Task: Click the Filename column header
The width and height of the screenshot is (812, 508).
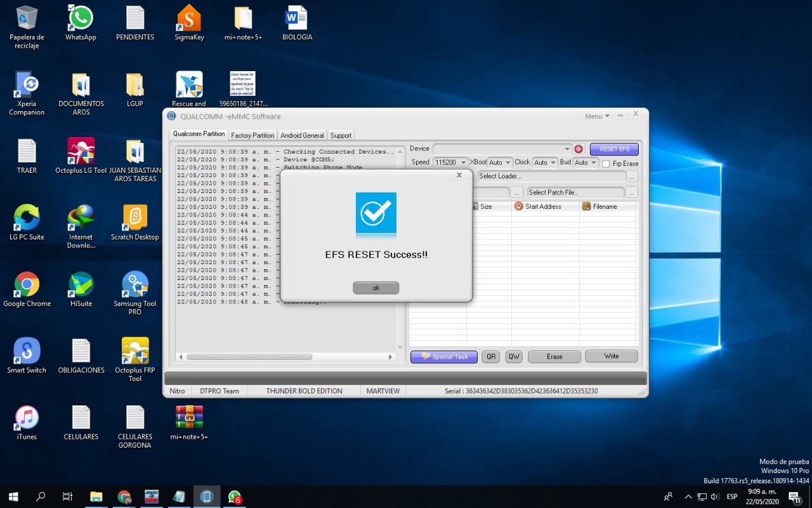Action: click(x=608, y=206)
